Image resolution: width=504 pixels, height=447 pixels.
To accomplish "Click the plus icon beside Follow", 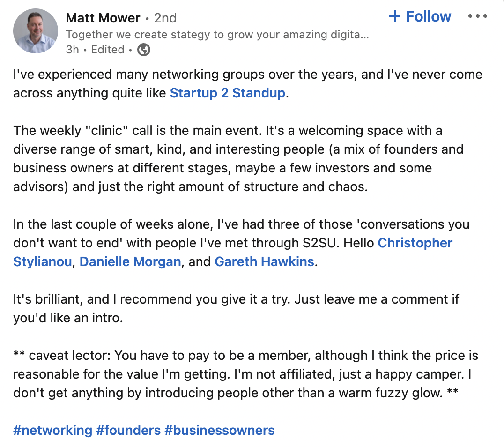I will (395, 16).
